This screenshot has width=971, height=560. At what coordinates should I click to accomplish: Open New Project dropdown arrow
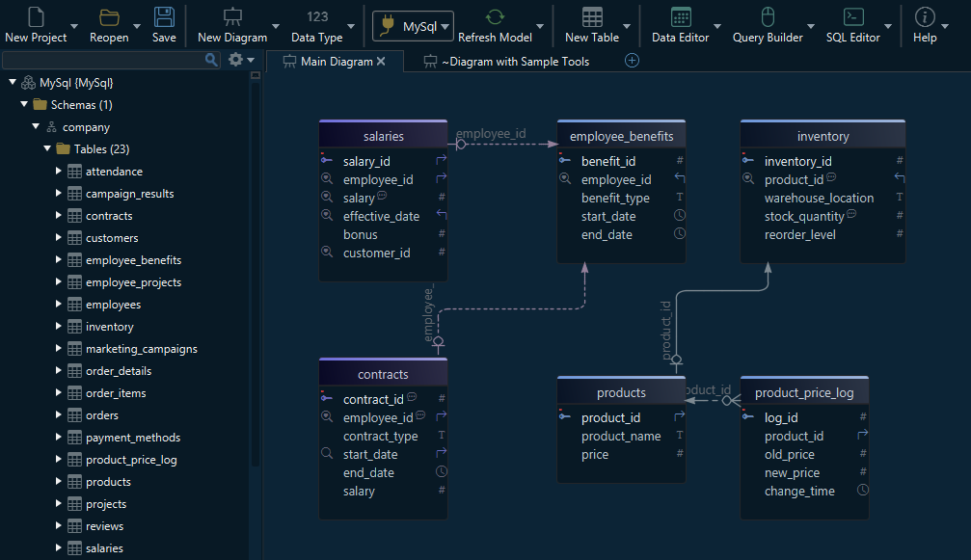tap(74, 27)
